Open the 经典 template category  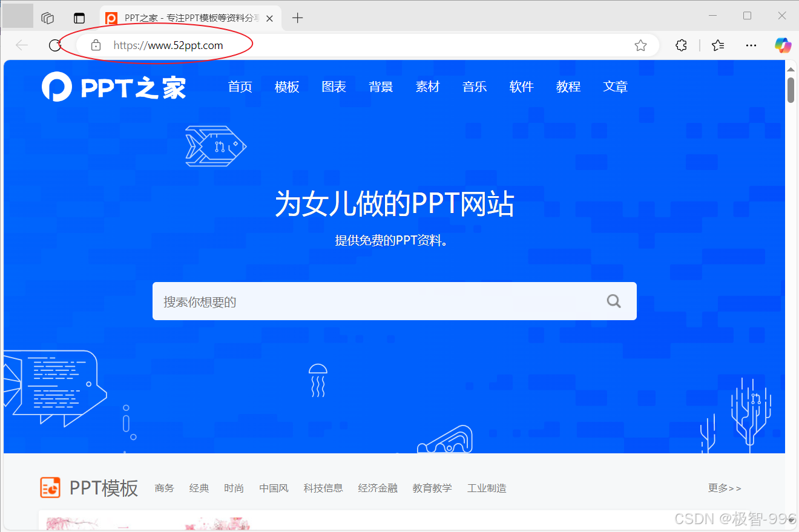[199, 488]
